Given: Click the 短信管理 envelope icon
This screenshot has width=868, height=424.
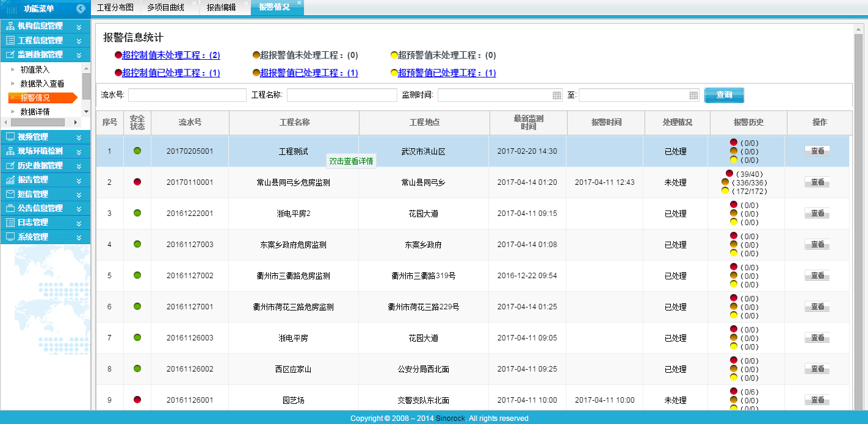Looking at the screenshot, I should point(10,194).
